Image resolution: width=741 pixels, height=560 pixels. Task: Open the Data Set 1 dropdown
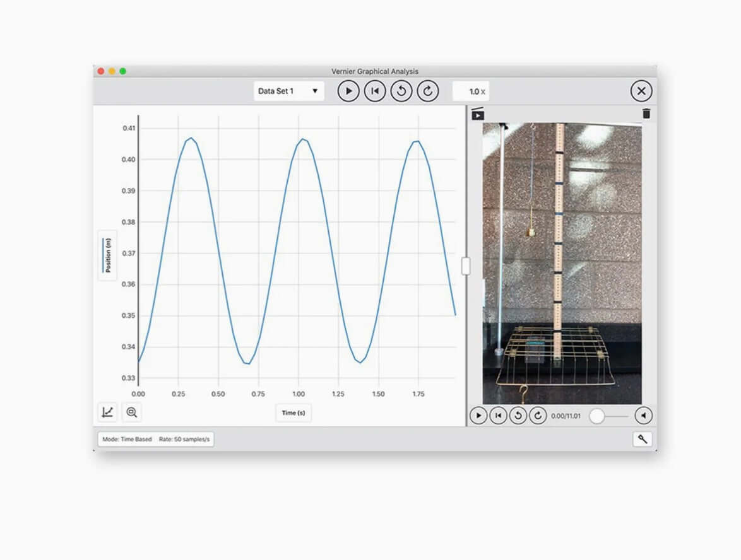(288, 91)
